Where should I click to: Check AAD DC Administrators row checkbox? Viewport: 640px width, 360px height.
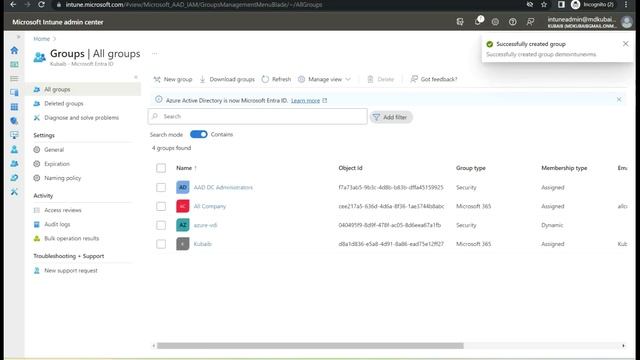[161, 187]
